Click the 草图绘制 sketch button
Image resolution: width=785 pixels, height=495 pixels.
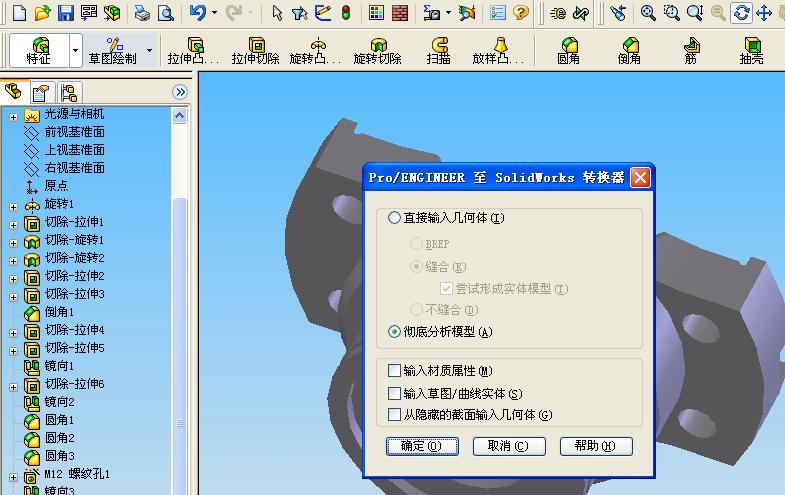coord(113,51)
